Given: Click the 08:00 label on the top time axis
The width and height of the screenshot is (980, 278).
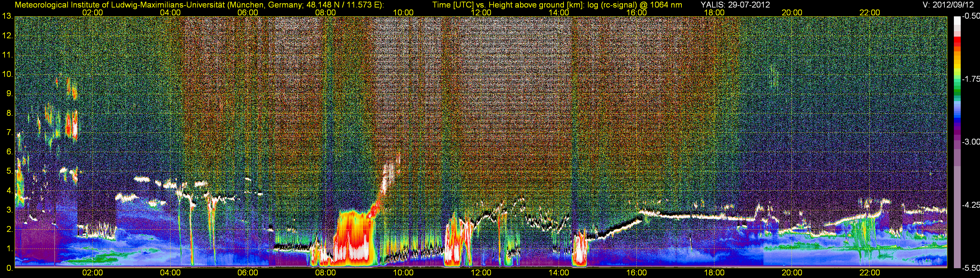Looking at the screenshot, I should coord(326,12).
